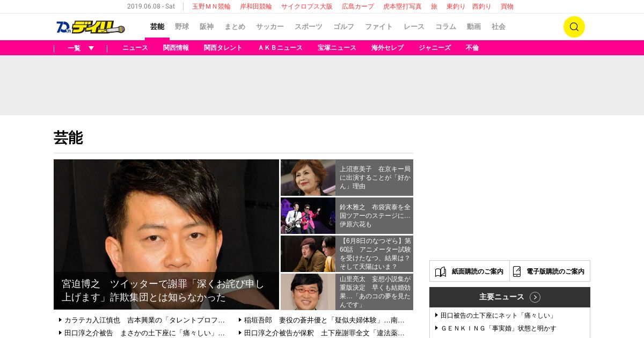Select the ゴルフ menu item
The width and height of the screenshot is (644, 338).
(x=344, y=27)
